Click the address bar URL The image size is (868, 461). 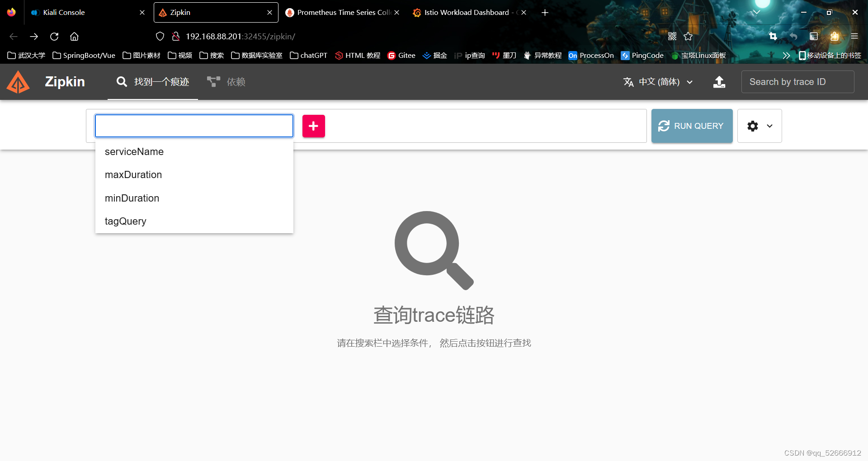click(241, 37)
